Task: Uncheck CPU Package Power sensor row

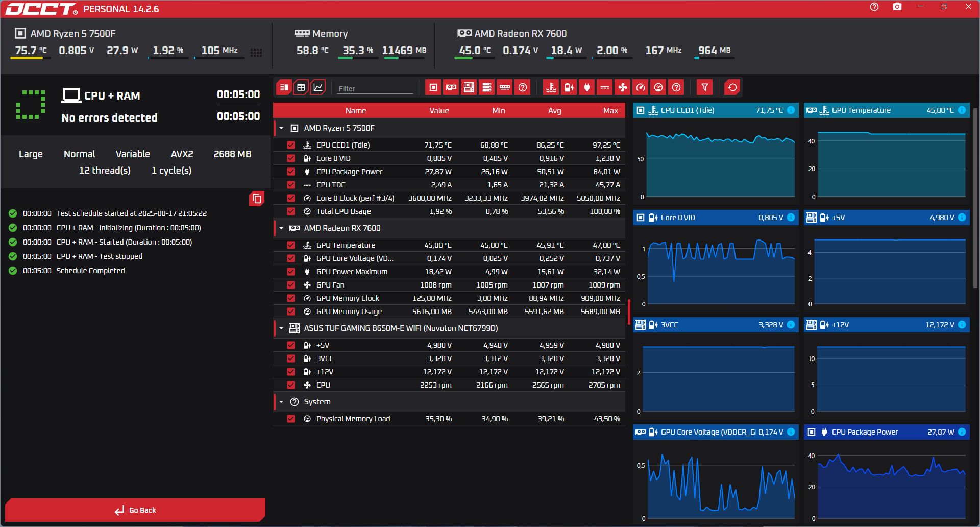Action: 291,172
